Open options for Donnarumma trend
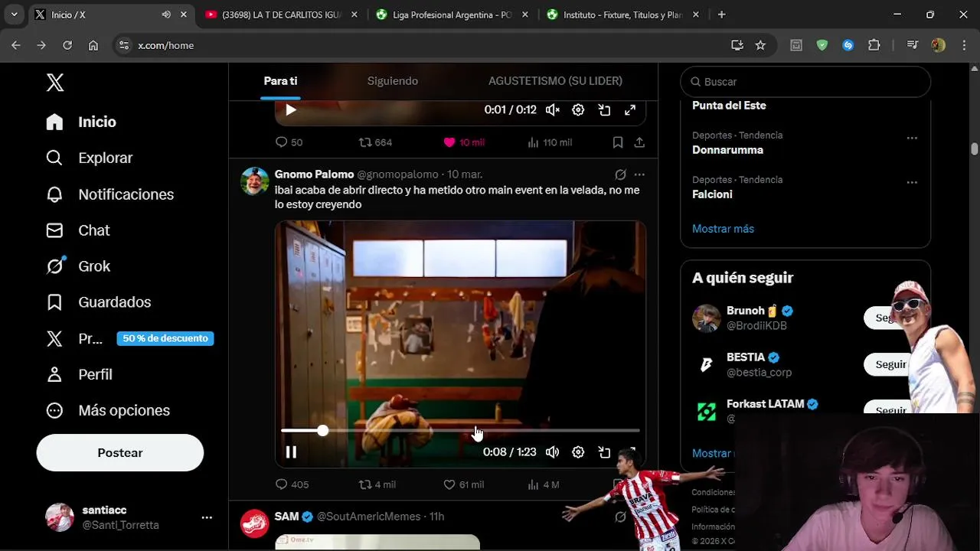This screenshot has height=551, width=980. (912, 139)
